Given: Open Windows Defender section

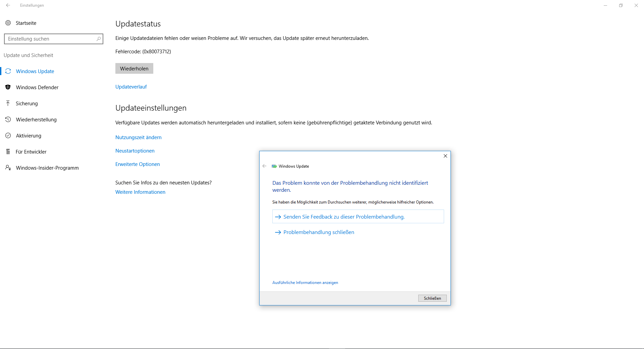Looking at the screenshot, I should coord(37,87).
